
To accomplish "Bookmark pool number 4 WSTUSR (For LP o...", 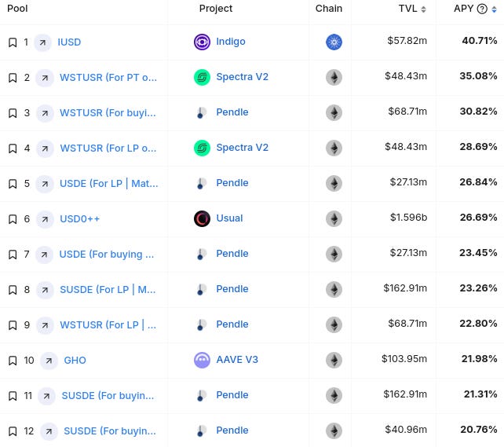I will click(13, 148).
